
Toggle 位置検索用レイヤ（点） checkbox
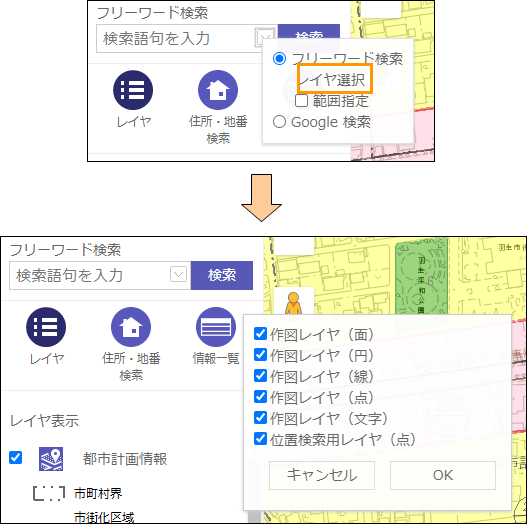coord(260,439)
